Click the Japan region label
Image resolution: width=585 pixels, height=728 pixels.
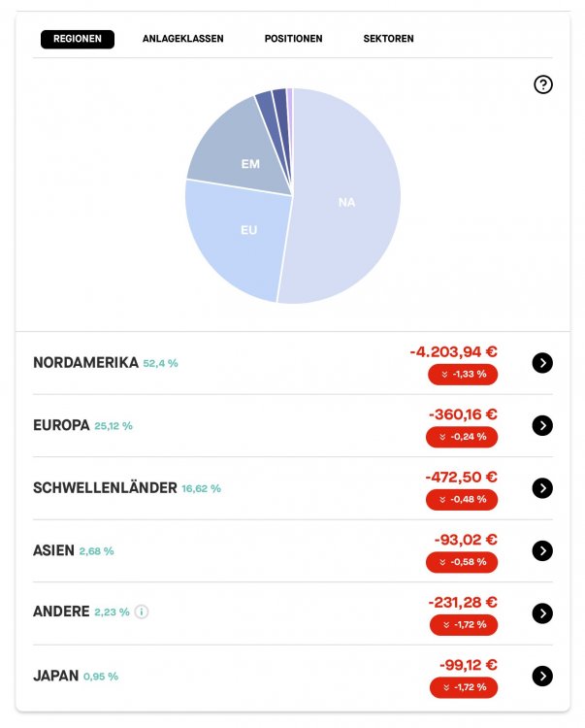(x=55, y=676)
